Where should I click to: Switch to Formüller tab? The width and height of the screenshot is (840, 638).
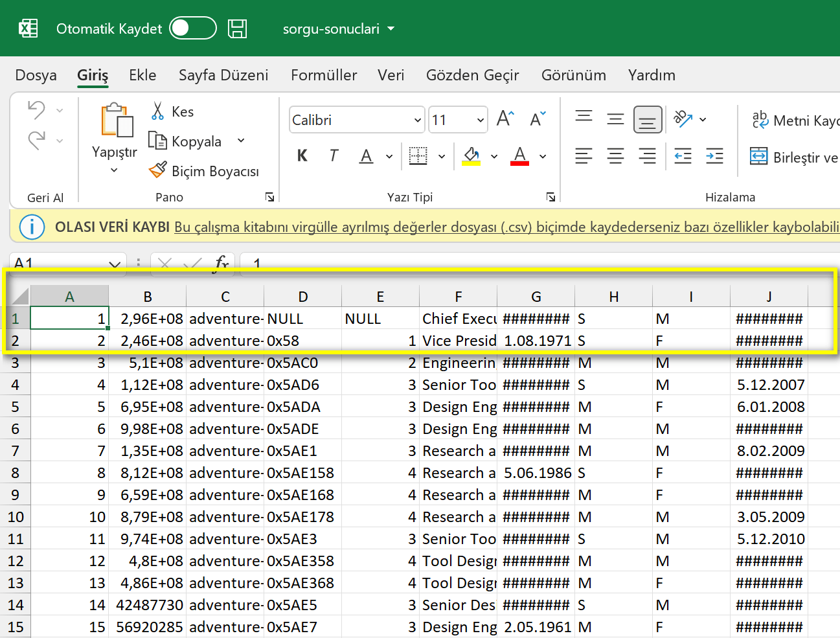coord(324,75)
